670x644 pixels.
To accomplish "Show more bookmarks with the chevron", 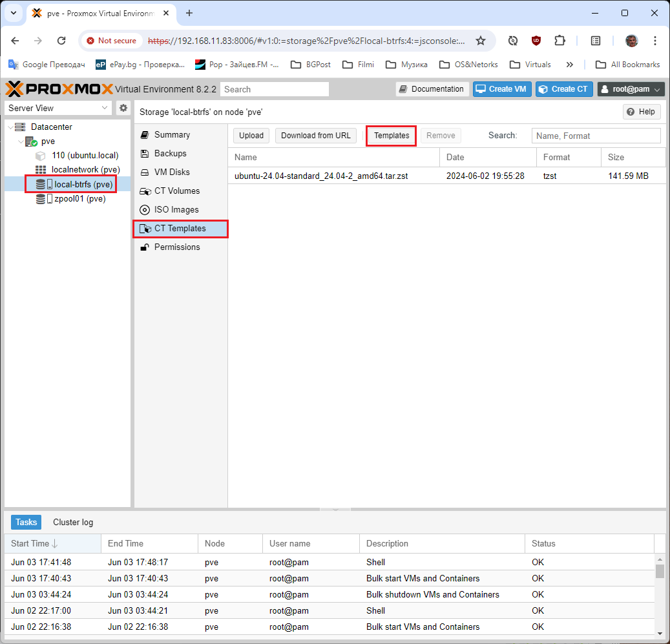I will click(x=570, y=65).
